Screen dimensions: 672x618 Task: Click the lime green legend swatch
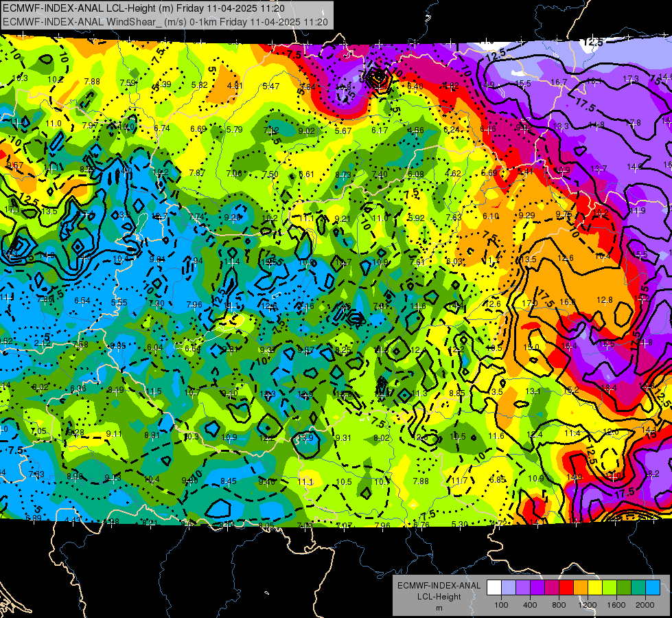[x=610, y=588]
